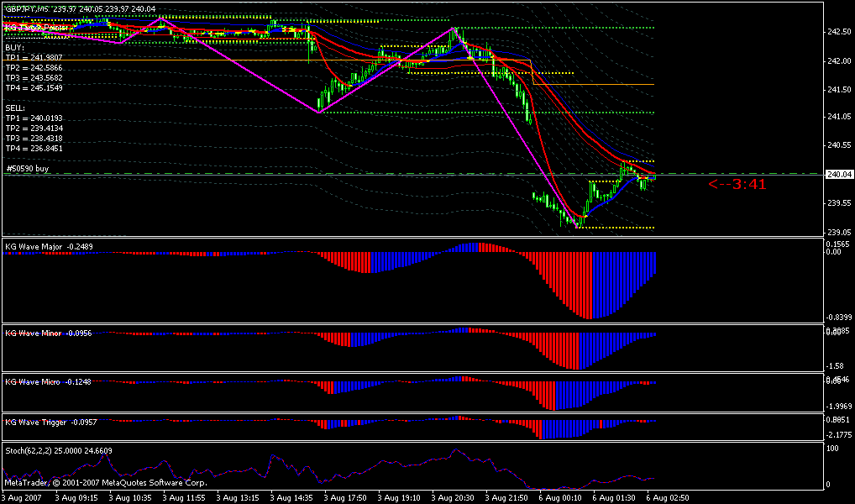The height and width of the screenshot is (504, 855).
Task: Click the 0.1565 scale value in Wave Major
Action: [837, 244]
